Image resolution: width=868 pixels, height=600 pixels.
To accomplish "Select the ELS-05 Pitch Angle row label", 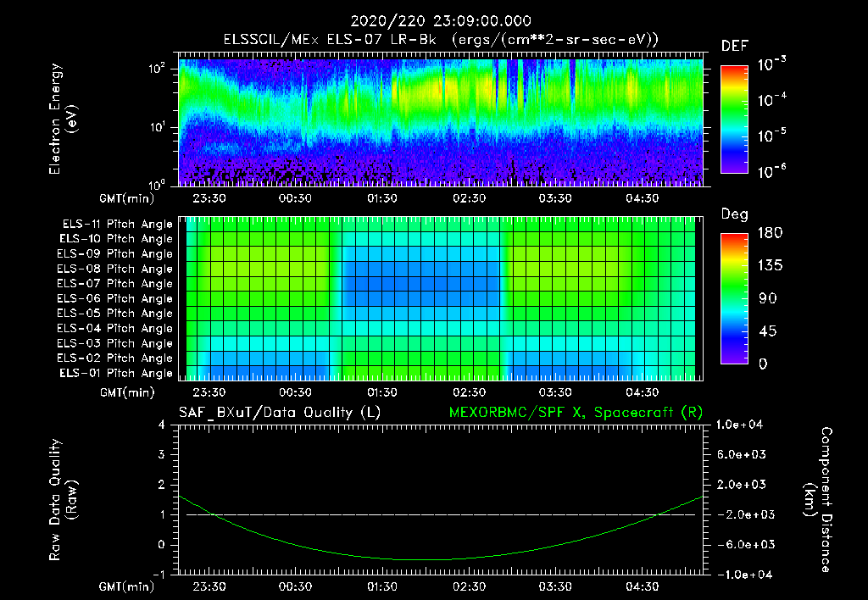I will tap(115, 314).
